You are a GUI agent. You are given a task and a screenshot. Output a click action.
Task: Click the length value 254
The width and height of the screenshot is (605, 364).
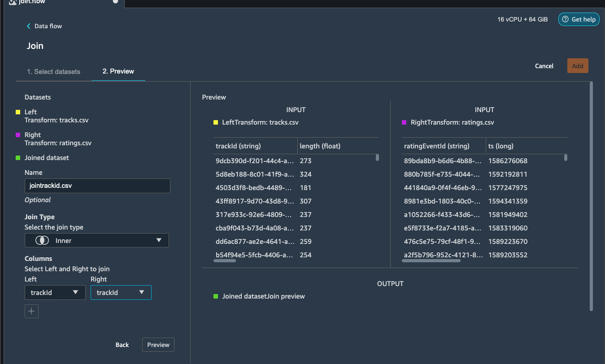pyautogui.click(x=305, y=255)
